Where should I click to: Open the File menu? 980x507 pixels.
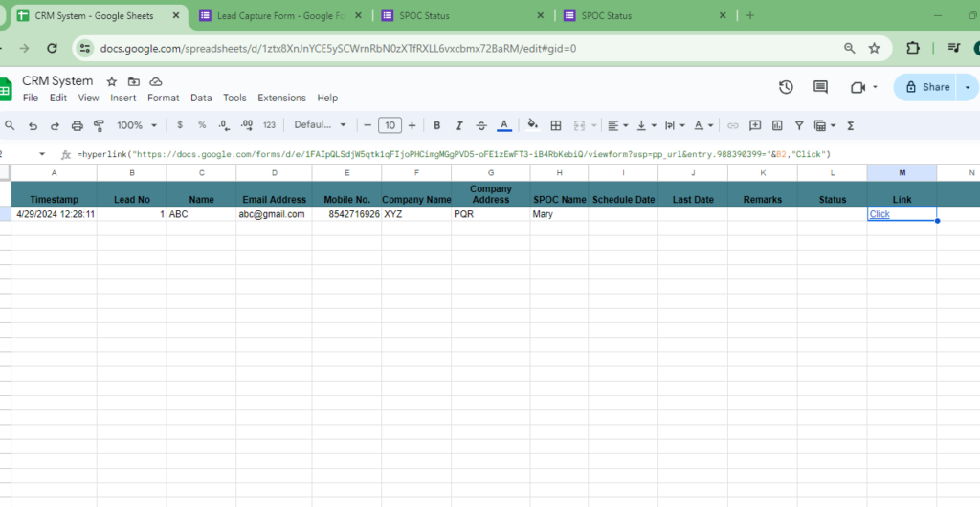30,98
